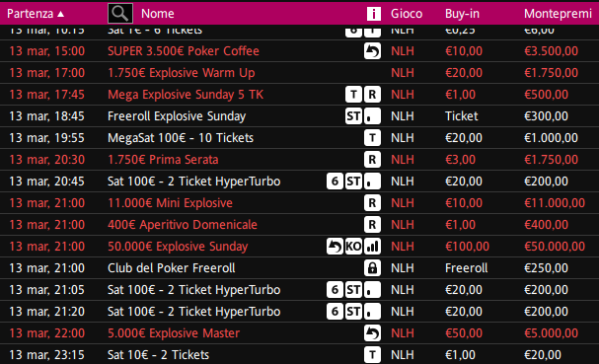Click the 6-max icon on the 21:20 HyperTurbo row
Screen dimensions: 599x364
pyautogui.click(x=336, y=312)
